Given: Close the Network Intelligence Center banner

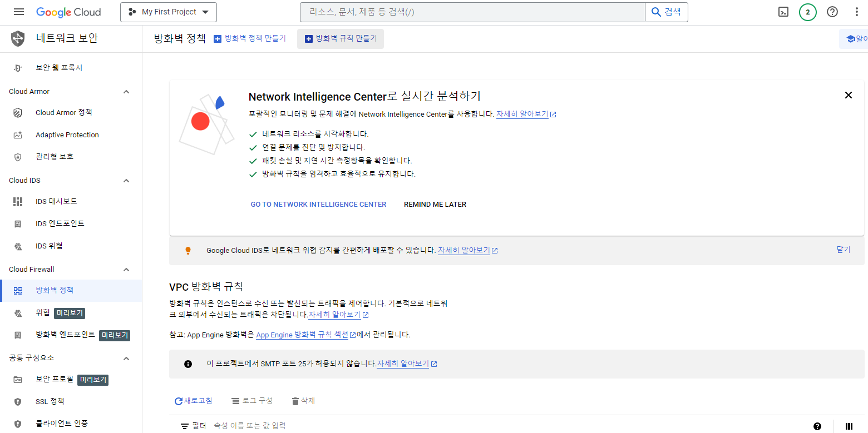Looking at the screenshot, I should (x=849, y=95).
